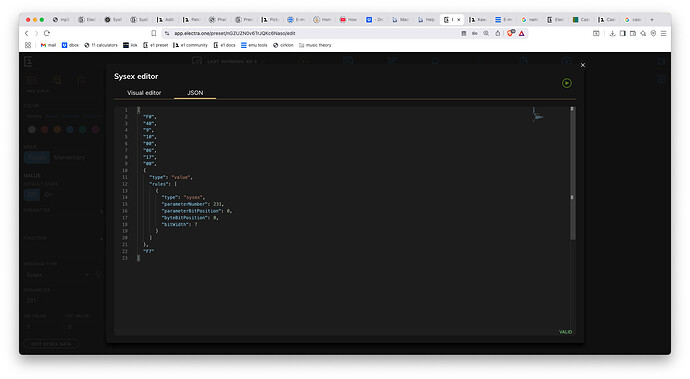Click the VALID status label

(x=565, y=332)
